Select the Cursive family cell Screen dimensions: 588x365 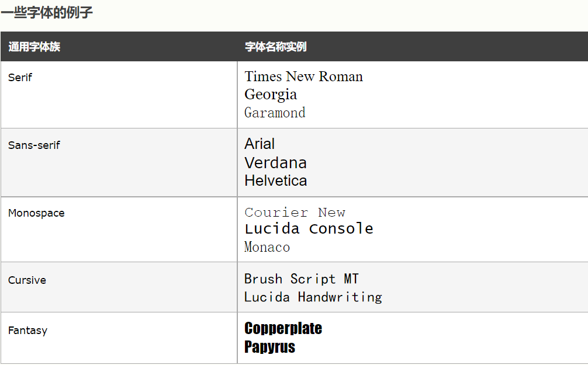pyautogui.click(x=27, y=280)
